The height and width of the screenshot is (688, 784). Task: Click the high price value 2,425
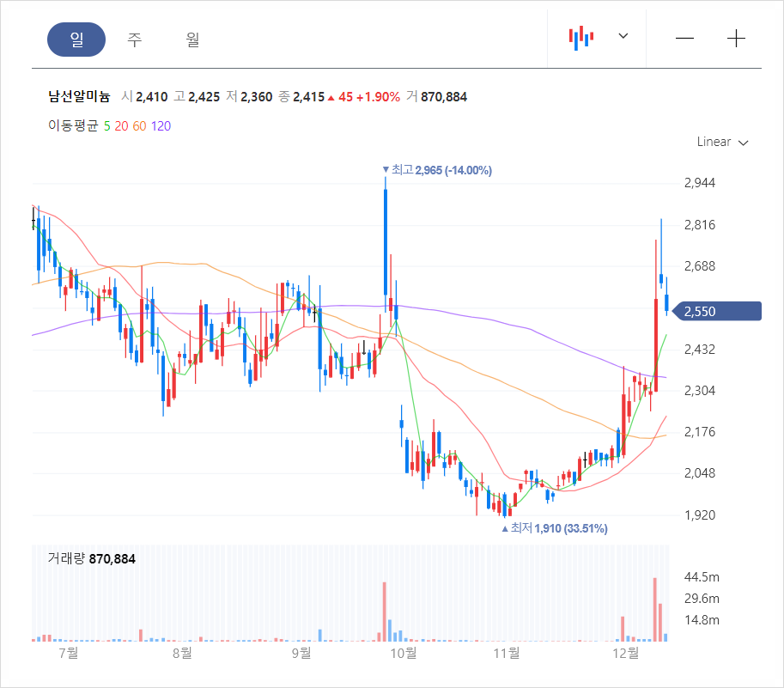pyautogui.click(x=204, y=97)
